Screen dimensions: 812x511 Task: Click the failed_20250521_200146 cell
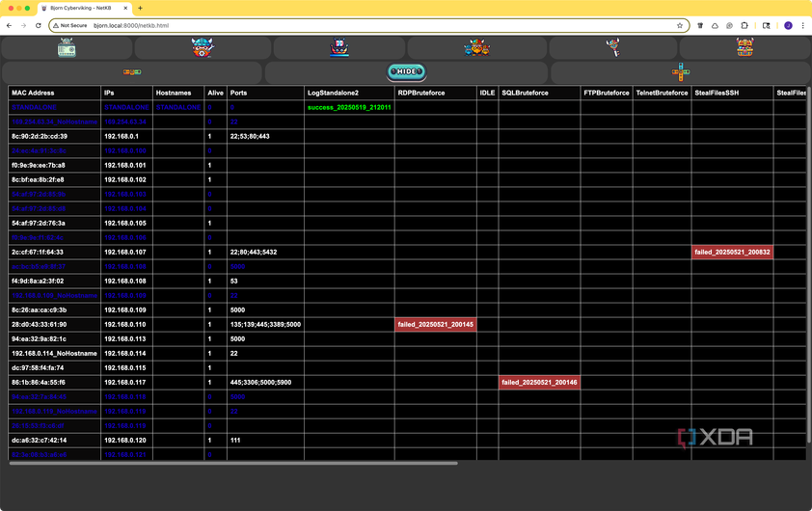click(539, 383)
